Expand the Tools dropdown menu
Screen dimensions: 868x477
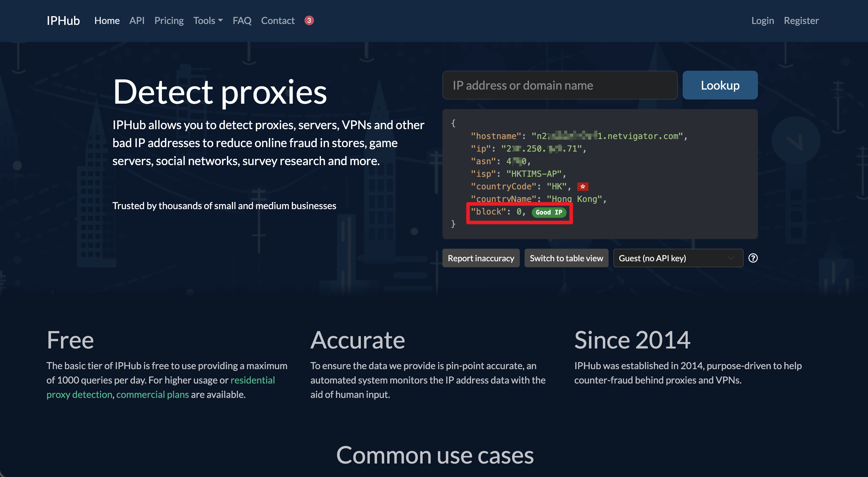(x=208, y=21)
